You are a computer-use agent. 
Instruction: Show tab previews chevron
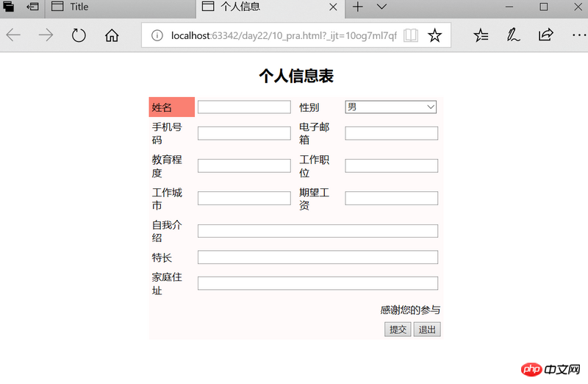coord(381,7)
